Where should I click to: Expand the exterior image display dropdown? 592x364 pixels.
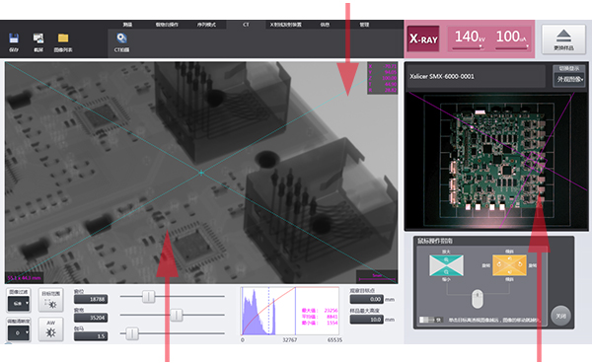[569, 79]
